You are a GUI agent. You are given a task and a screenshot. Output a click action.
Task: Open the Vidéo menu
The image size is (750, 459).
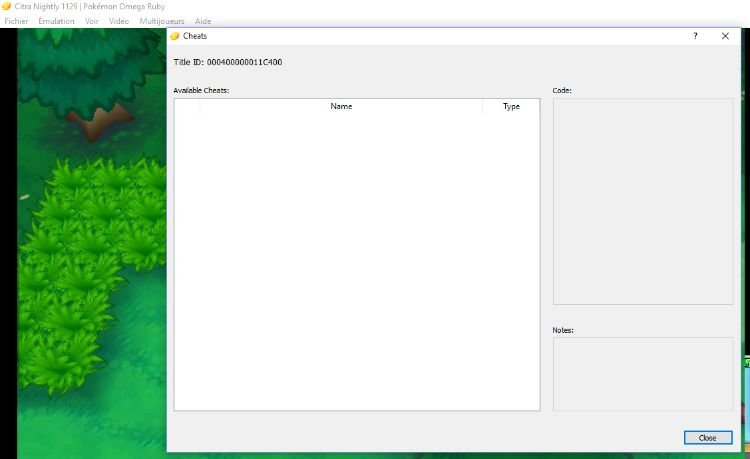119,21
